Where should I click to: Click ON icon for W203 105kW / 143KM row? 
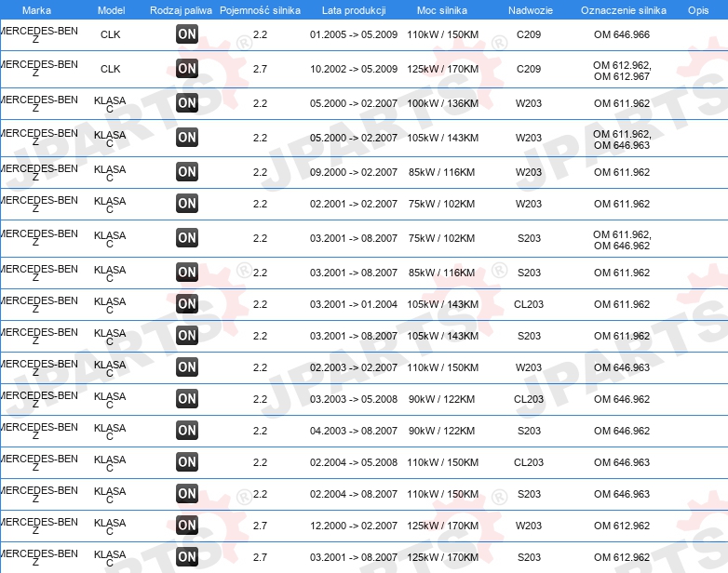[187, 137]
